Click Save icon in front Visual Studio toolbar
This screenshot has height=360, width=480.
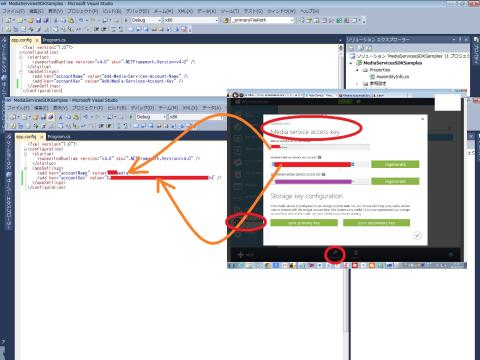click(x=43, y=117)
